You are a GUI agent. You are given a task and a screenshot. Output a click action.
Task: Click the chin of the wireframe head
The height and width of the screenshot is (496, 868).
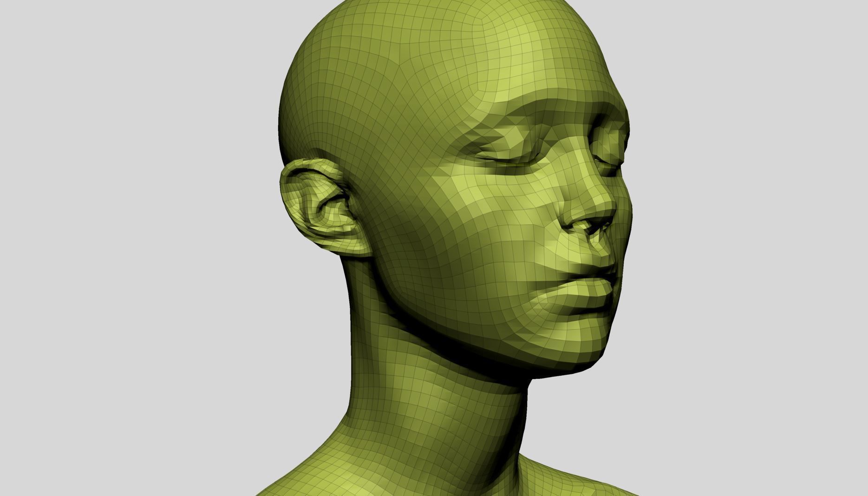coord(571,346)
